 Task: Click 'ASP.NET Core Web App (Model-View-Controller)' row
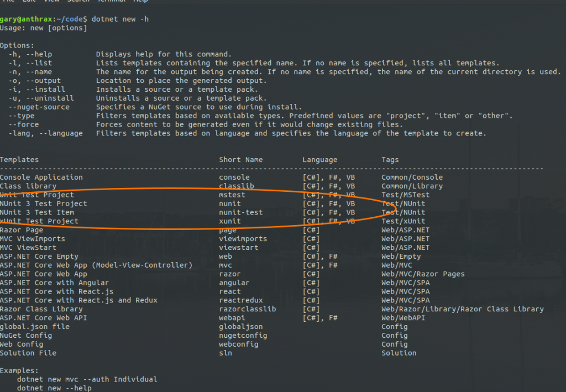pos(96,265)
